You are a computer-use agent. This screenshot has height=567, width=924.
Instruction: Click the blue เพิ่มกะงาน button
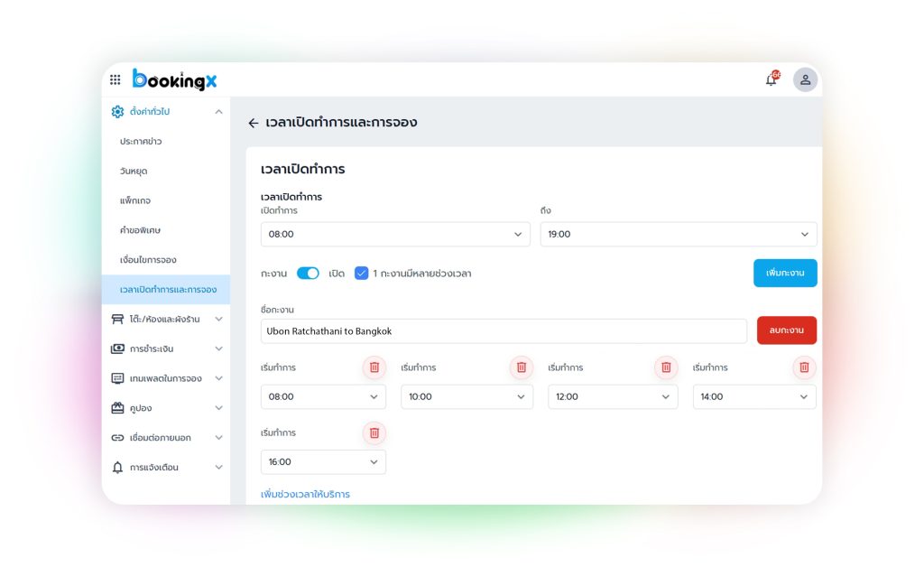(785, 273)
